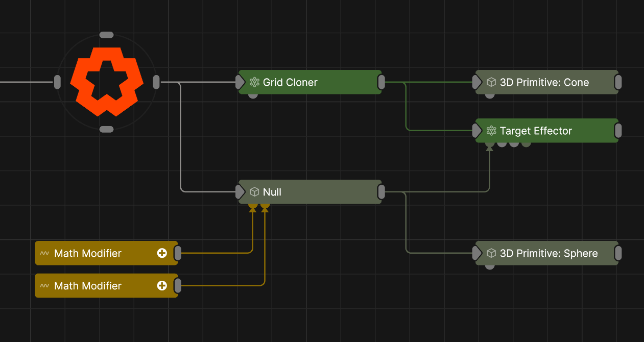Click the wave icon on upper Math Modifier
This screenshot has height=342, width=644.
pos(44,253)
